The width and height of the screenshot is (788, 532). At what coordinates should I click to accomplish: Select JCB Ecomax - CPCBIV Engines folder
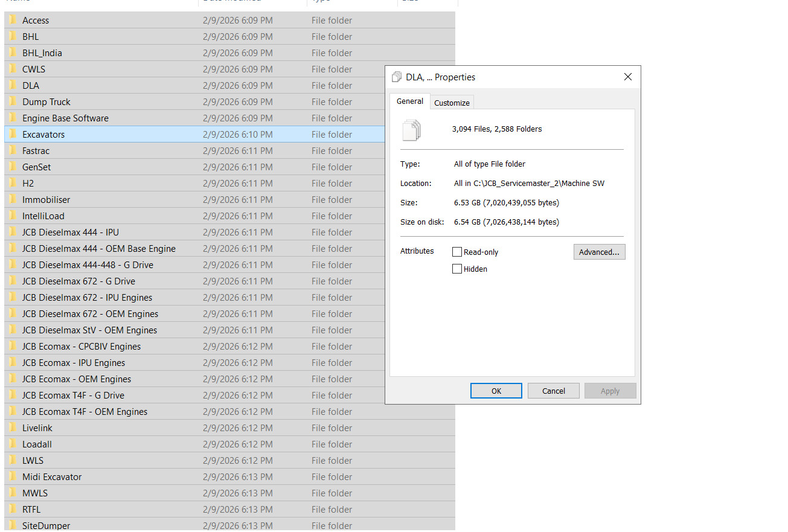point(82,347)
